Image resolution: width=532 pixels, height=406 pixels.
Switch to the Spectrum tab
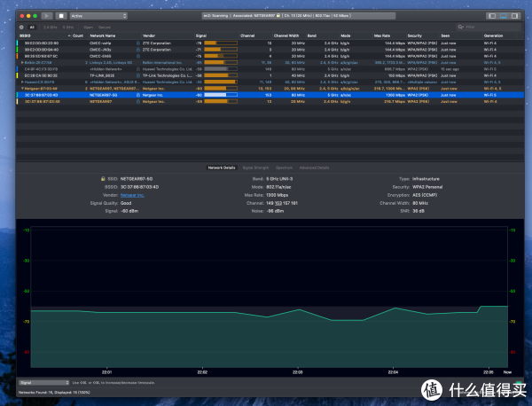pyautogui.click(x=284, y=168)
